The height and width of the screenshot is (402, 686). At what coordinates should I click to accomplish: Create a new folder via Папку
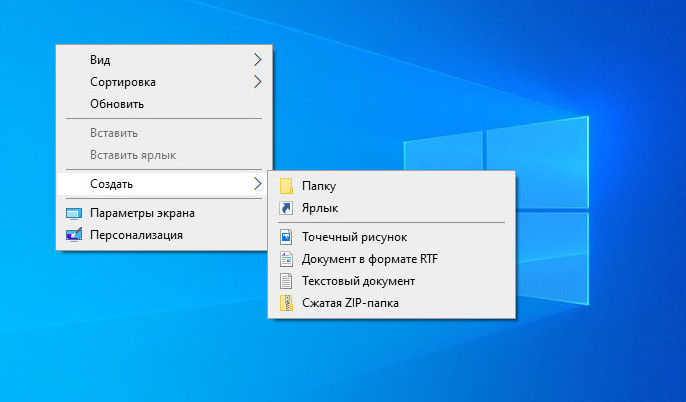pos(392,186)
